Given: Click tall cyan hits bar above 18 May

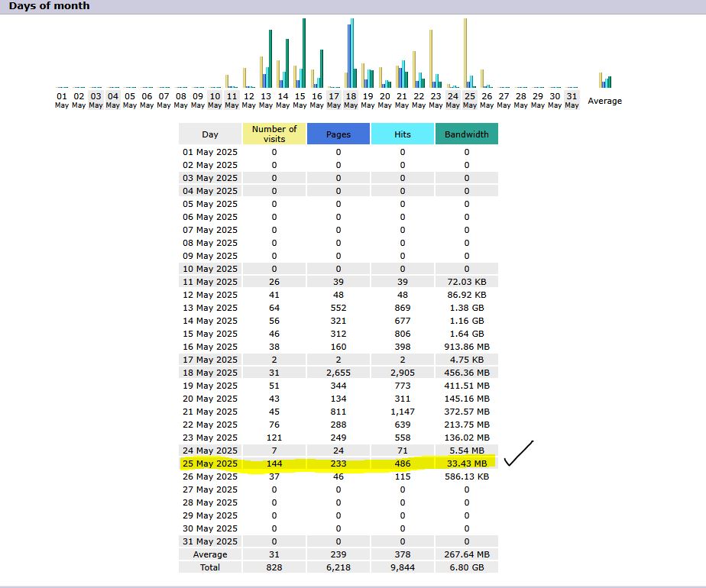Looking at the screenshot, I should point(352,53).
